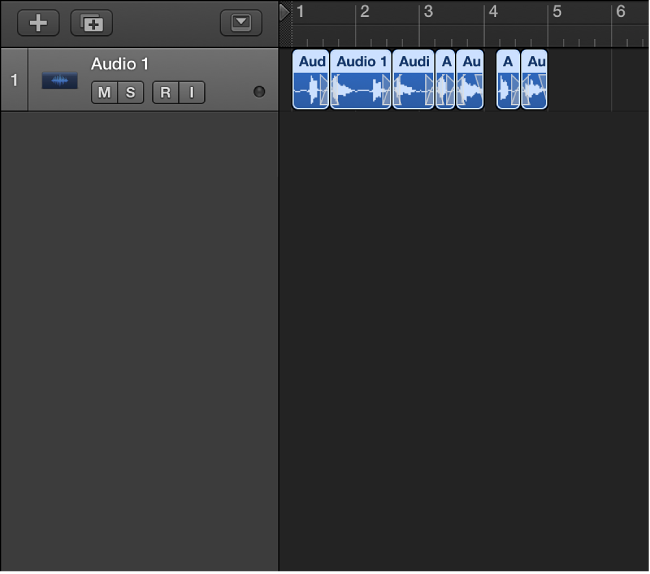Record-enable the Audio 1 track
This screenshot has height=574, width=650.
pyautogui.click(x=165, y=93)
